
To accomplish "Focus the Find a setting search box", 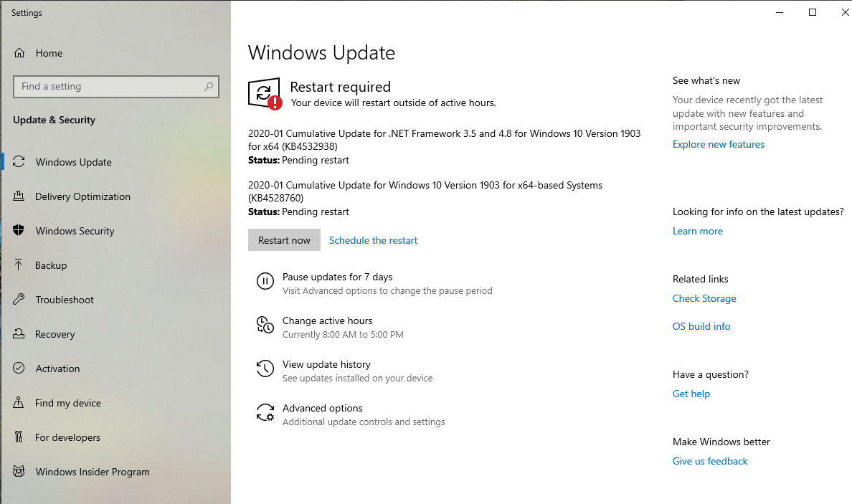I will pyautogui.click(x=108, y=87).
